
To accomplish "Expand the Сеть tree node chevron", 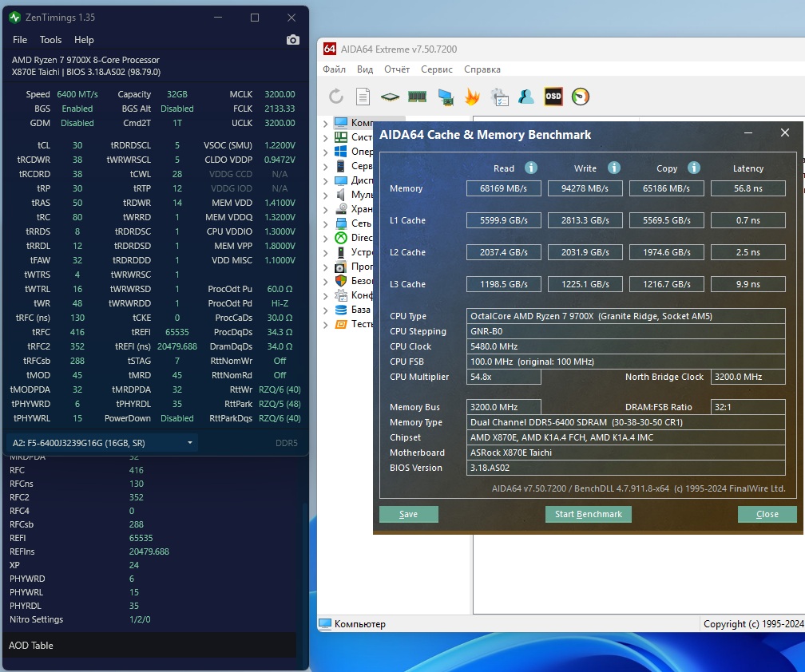I will (326, 223).
